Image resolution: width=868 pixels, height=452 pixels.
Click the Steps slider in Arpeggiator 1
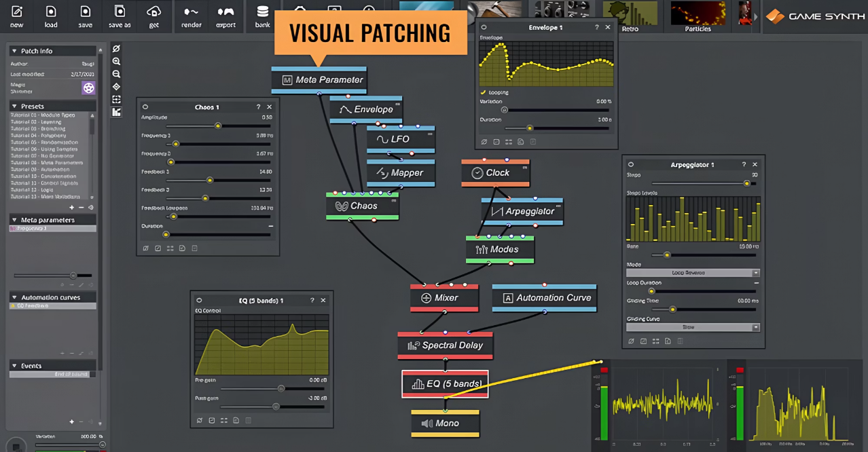[704, 183]
